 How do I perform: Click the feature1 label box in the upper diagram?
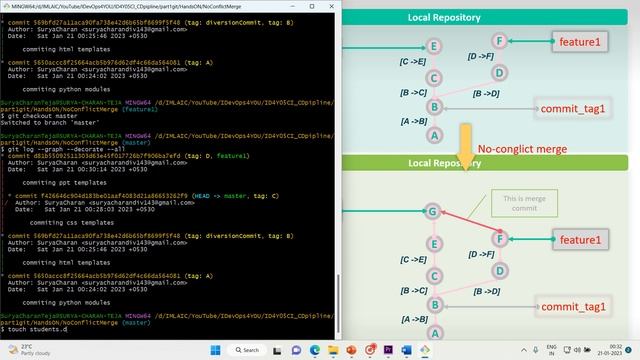pos(580,42)
